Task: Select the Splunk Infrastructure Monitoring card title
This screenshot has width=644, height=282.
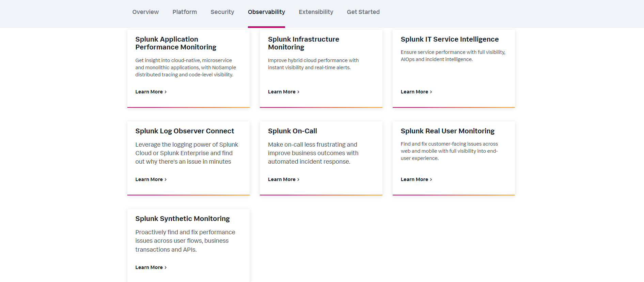Action: pyautogui.click(x=303, y=43)
